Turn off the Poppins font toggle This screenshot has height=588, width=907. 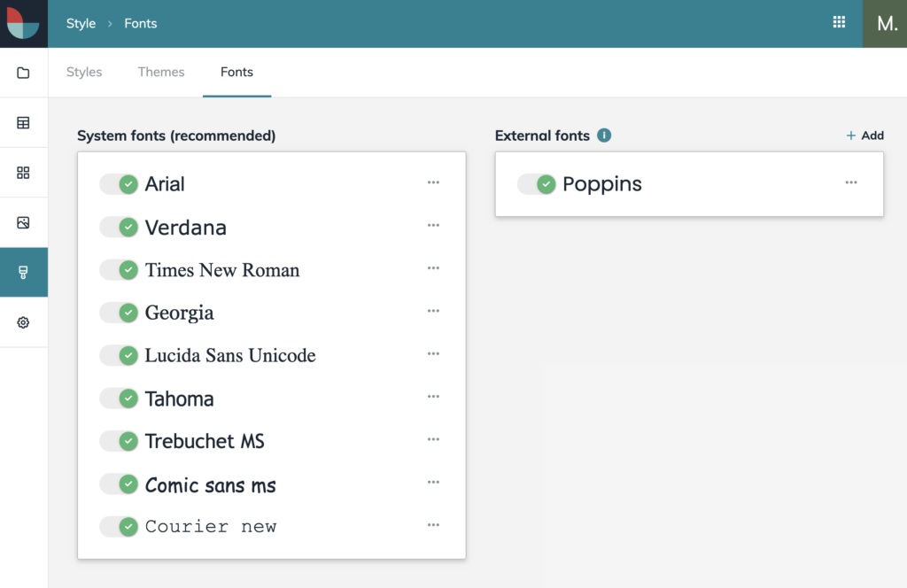click(x=536, y=184)
